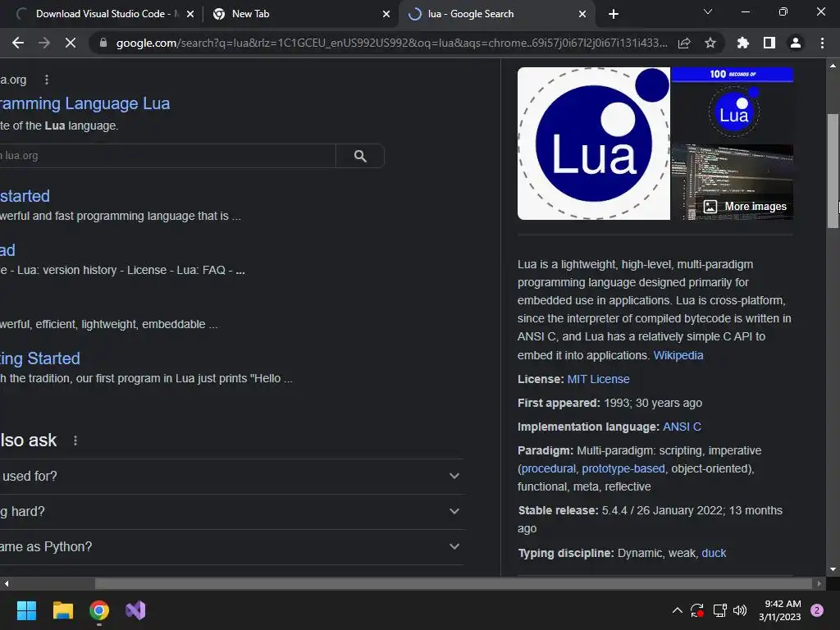Screen dimensions: 840x630
Task: Open the volume speaker tray icon
Action: (740, 610)
